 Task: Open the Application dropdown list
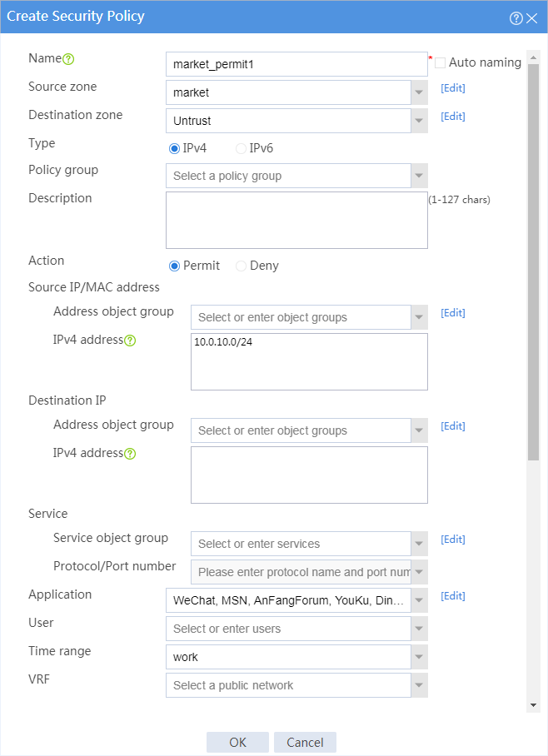click(419, 601)
